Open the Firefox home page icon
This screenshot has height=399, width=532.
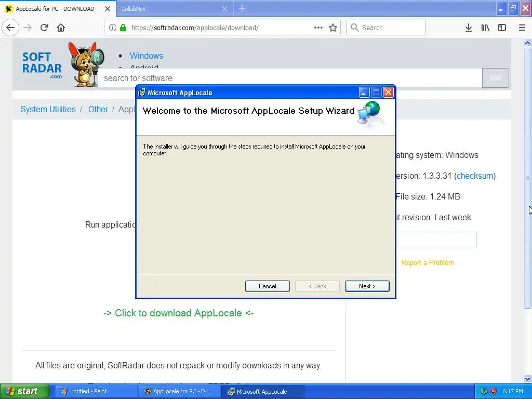coord(61,28)
